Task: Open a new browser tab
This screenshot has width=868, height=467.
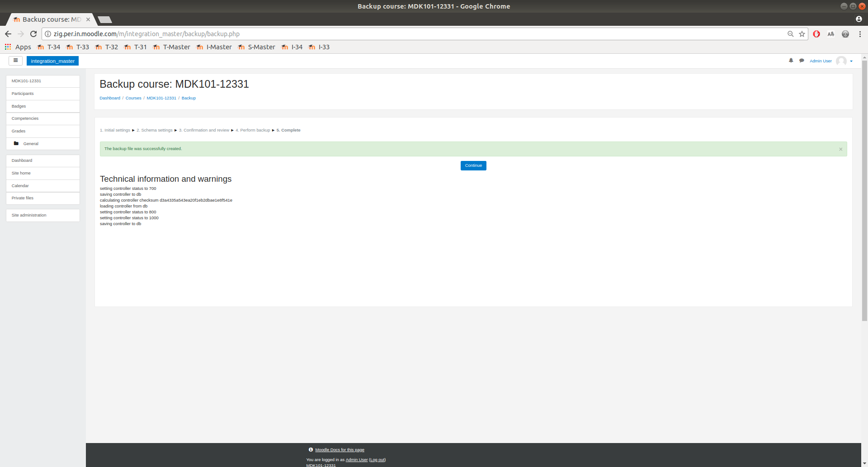Action: [105, 19]
